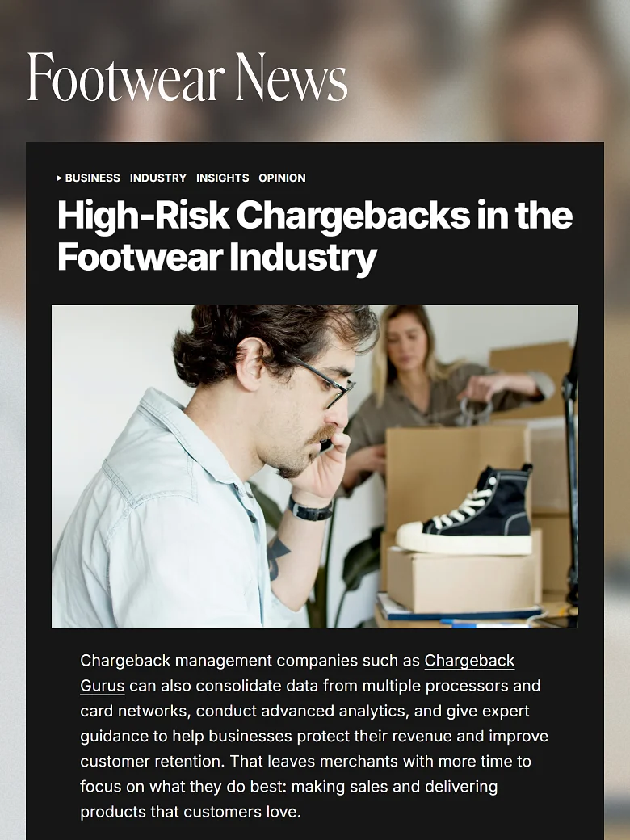Viewport: 630px width, 840px height.
Task: Click the black wristwatch on the man's wrist
Action: pos(310,509)
